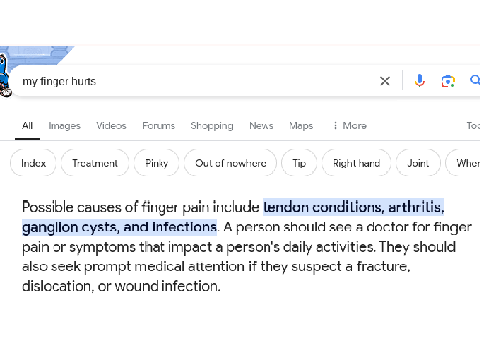Select the Right hand filter chip

tap(356, 163)
